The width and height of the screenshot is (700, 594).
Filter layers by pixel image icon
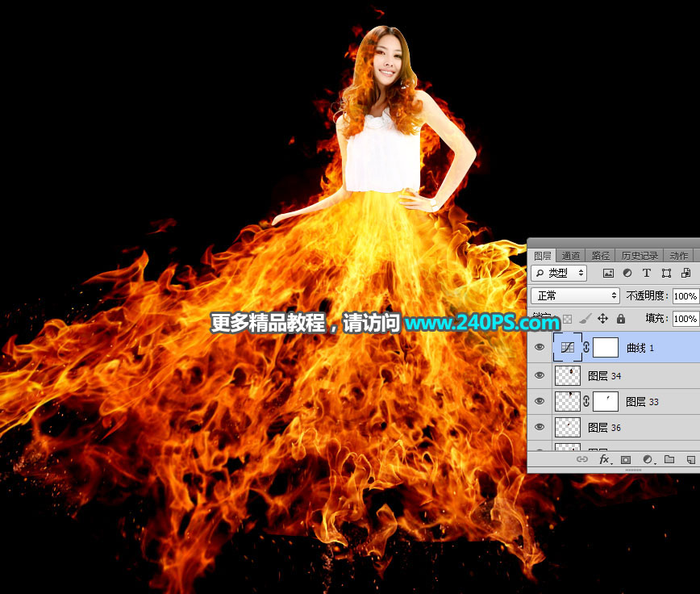point(608,273)
